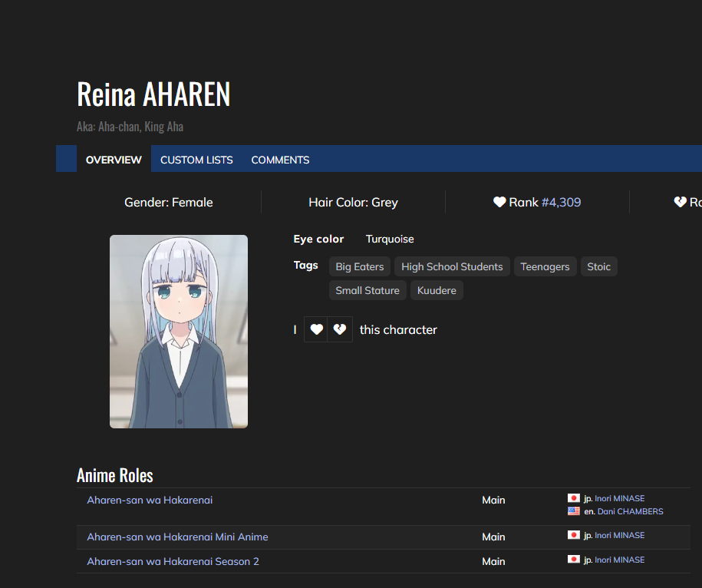Click the High School Students tag
This screenshot has width=702, height=588.
pyautogui.click(x=452, y=266)
